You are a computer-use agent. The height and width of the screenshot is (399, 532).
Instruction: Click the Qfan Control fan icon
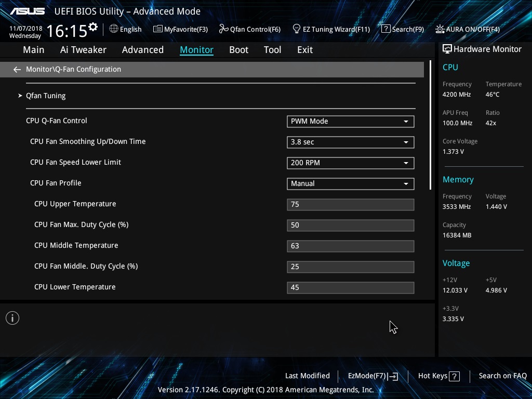point(223,29)
